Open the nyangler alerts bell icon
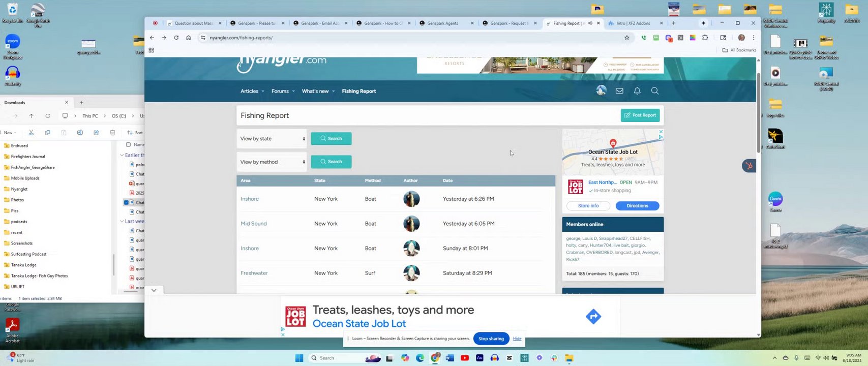Screen dimensions: 868x366 [x=637, y=91]
